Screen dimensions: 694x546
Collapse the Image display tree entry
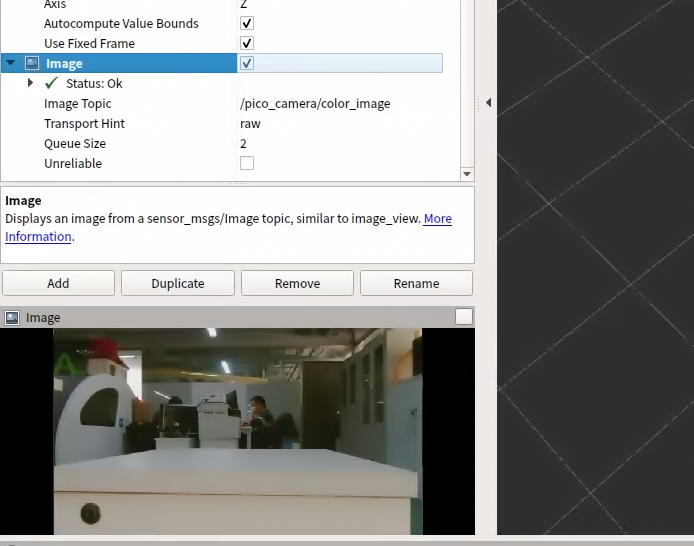11,63
